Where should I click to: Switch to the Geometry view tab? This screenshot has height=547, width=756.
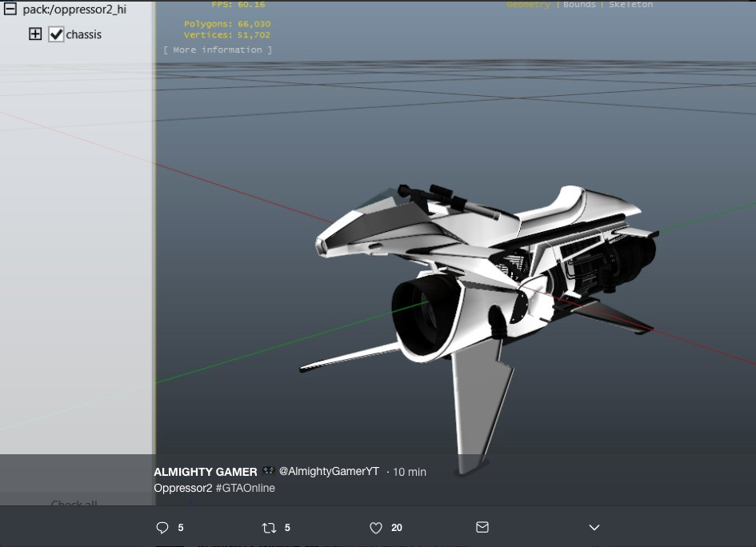(x=528, y=4)
